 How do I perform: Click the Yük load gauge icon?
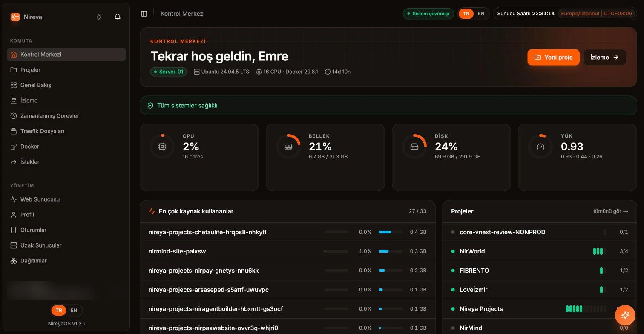click(540, 147)
